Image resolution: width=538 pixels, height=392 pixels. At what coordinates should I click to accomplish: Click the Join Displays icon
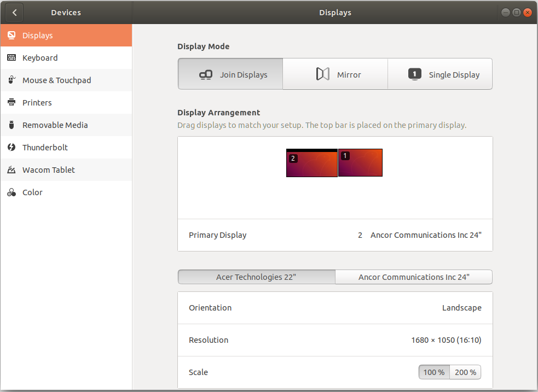[206, 75]
